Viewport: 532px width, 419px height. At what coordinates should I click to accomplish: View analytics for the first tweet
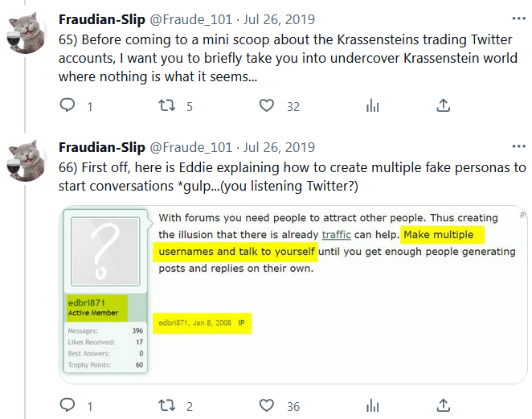[x=372, y=105]
